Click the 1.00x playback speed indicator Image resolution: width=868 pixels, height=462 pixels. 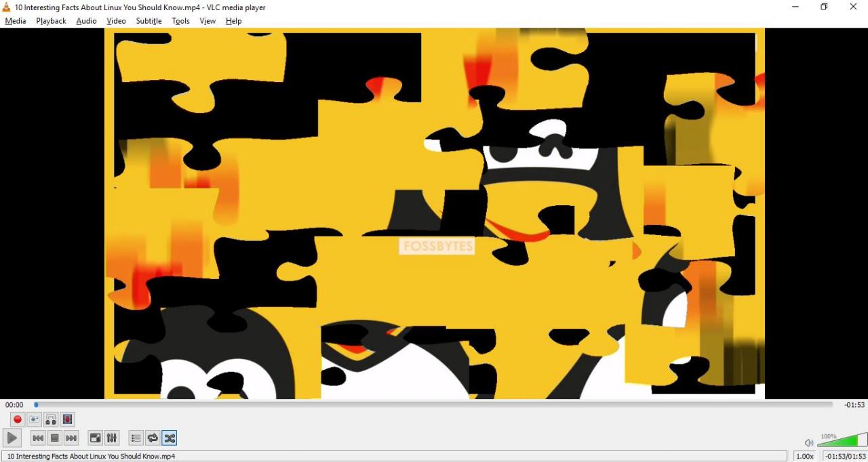click(804, 457)
